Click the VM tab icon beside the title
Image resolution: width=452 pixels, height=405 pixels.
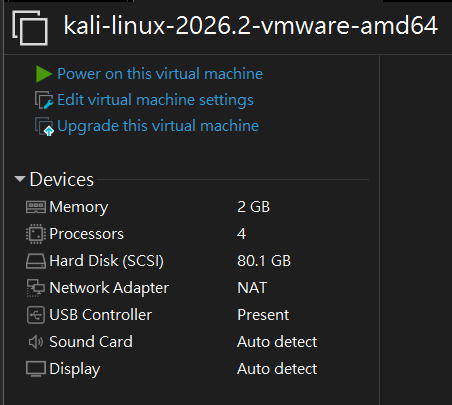(x=30, y=28)
